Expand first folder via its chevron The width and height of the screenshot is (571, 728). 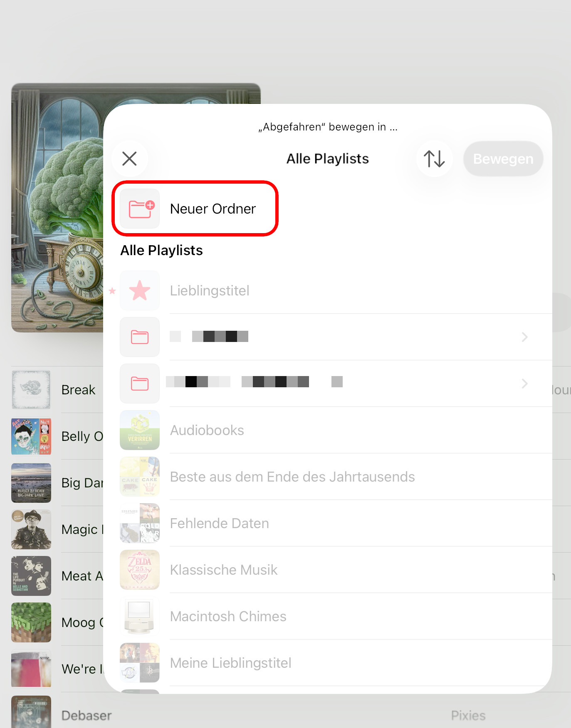[525, 337]
